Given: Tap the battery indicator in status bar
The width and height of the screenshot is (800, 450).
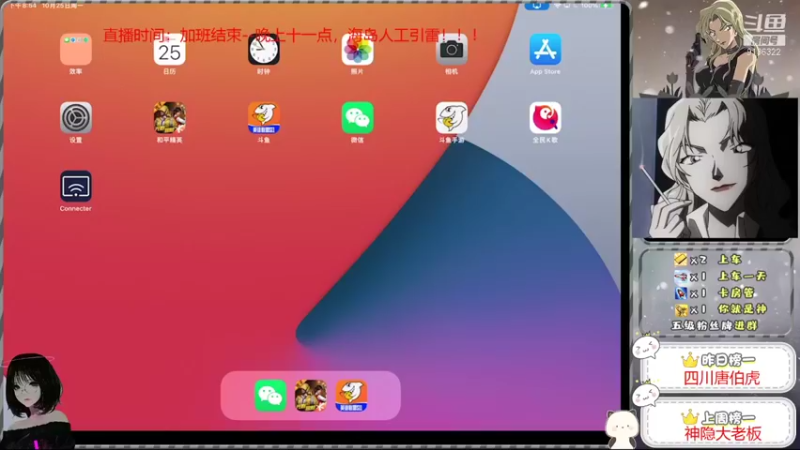Looking at the screenshot, I should pos(607,6).
